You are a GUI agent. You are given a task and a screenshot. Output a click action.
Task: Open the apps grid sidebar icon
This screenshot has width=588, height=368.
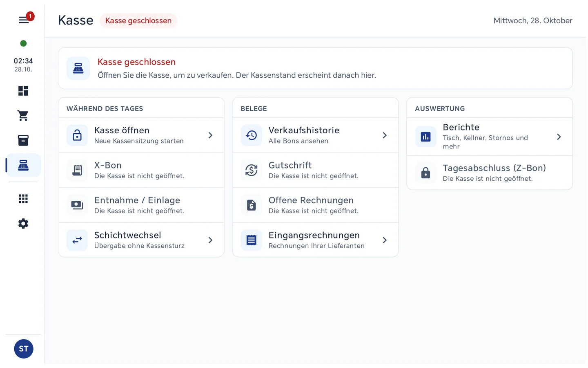click(23, 199)
